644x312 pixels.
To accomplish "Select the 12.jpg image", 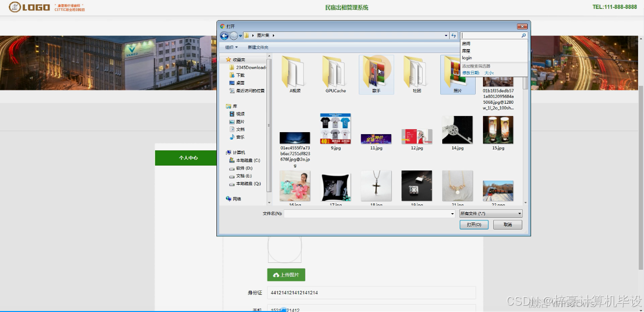I will 417,140.
